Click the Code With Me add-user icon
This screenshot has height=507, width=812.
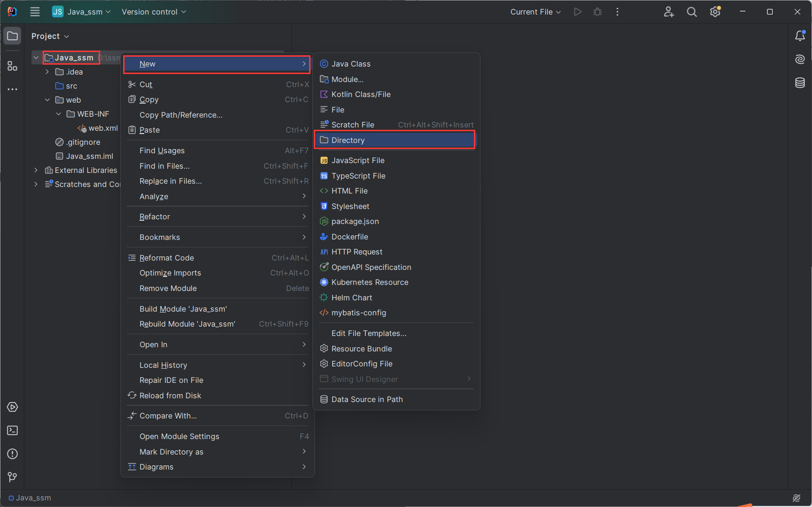coord(669,12)
